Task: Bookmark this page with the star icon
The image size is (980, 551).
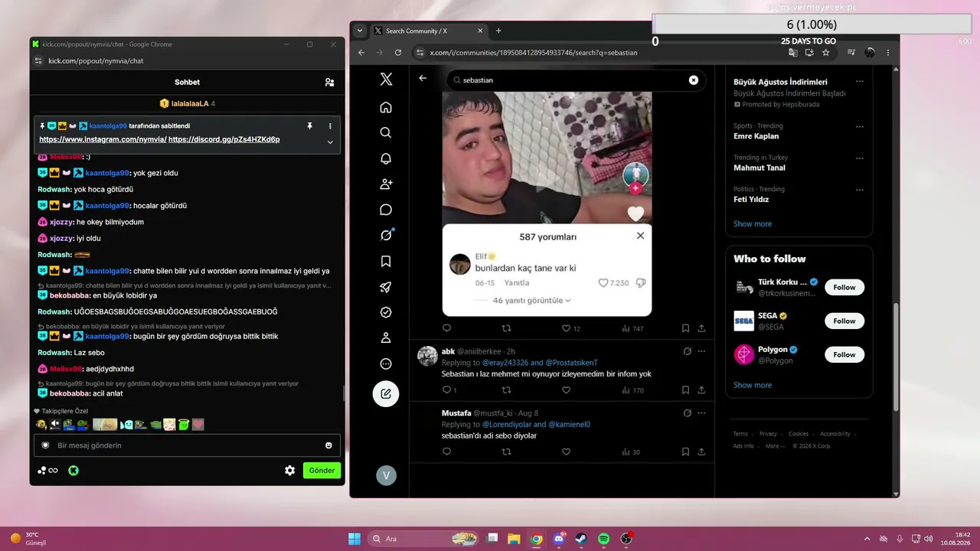Action: tap(825, 53)
